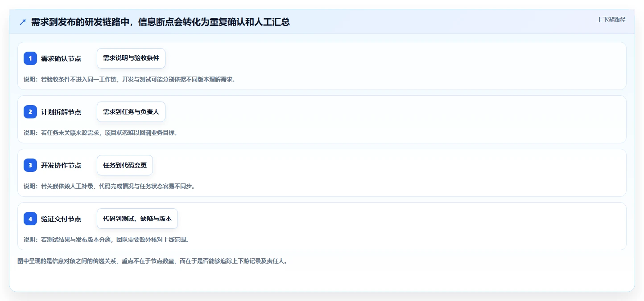Click the 代码到测试、缺陷与版本 chip
Viewport: 644px width, 301px height.
click(x=137, y=219)
